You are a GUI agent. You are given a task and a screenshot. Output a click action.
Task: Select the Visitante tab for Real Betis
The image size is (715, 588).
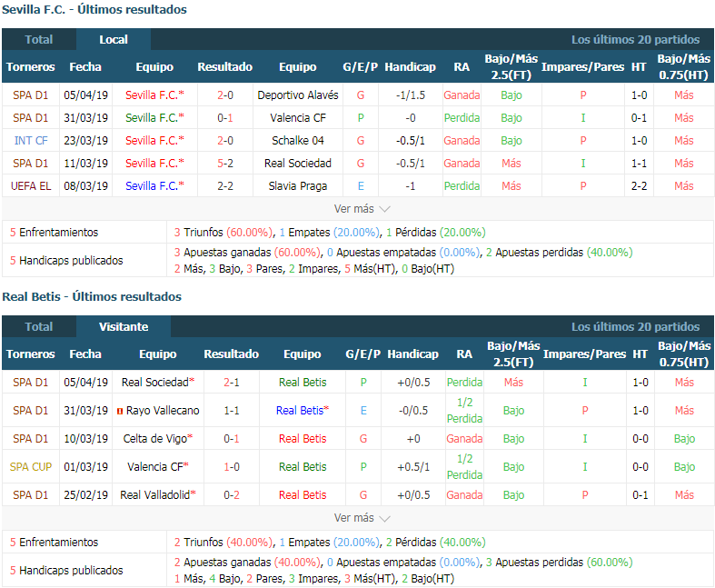coord(124,326)
